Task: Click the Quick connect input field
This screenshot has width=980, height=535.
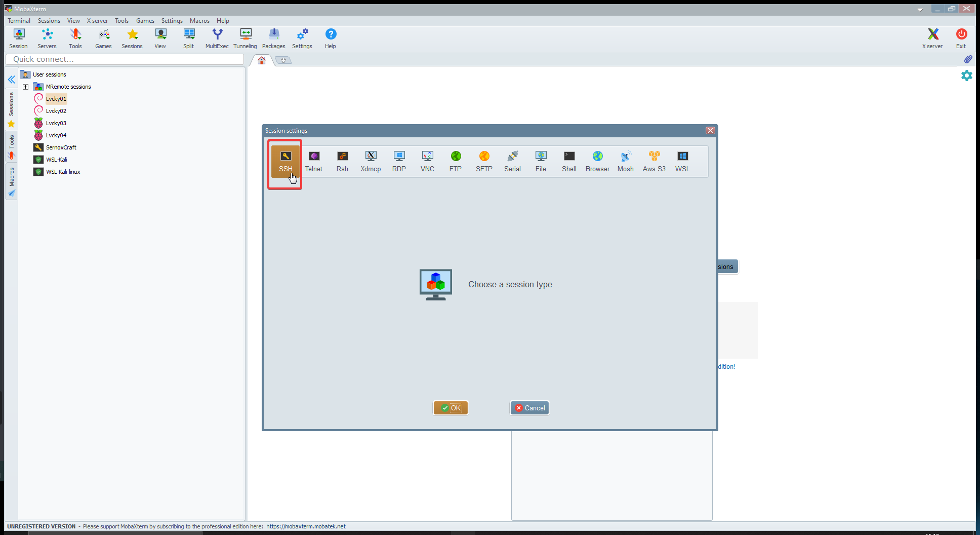Action: (125, 59)
